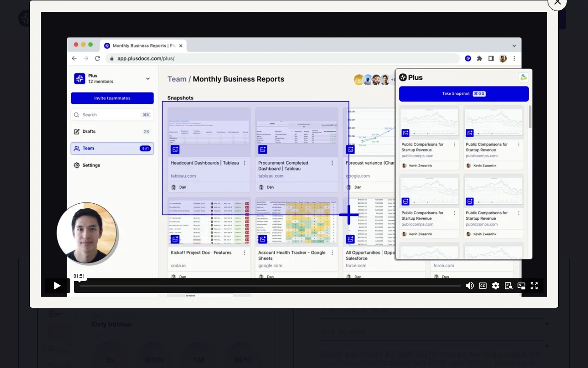Click the Take Snapshot button

(464, 94)
